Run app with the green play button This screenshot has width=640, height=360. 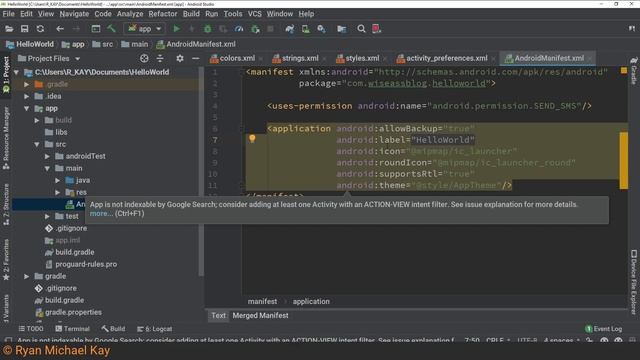click(x=176, y=29)
